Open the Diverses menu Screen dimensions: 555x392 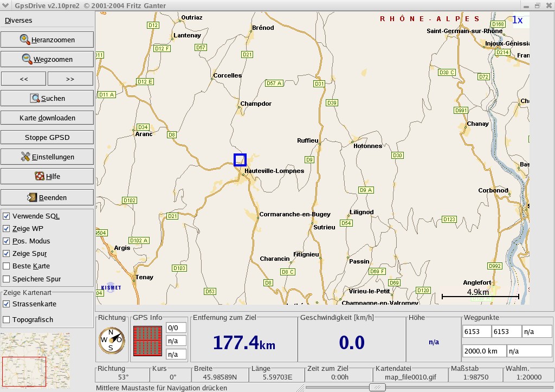tap(18, 21)
